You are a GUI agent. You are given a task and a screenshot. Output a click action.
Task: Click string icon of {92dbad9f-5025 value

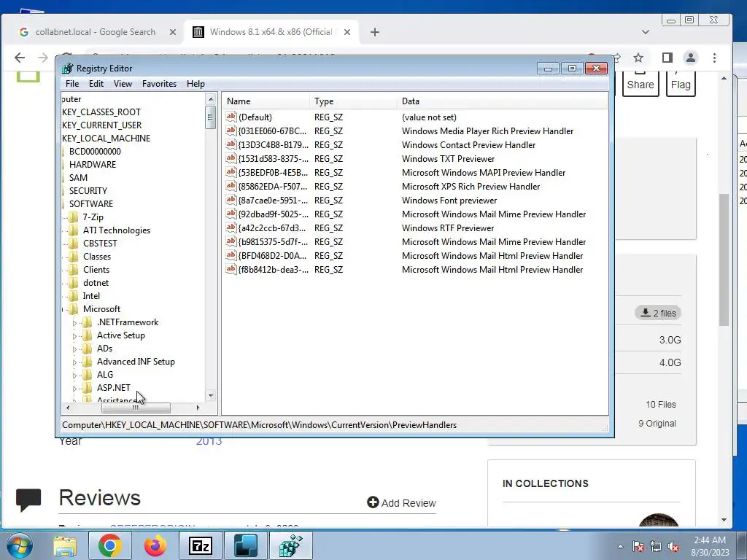point(231,214)
